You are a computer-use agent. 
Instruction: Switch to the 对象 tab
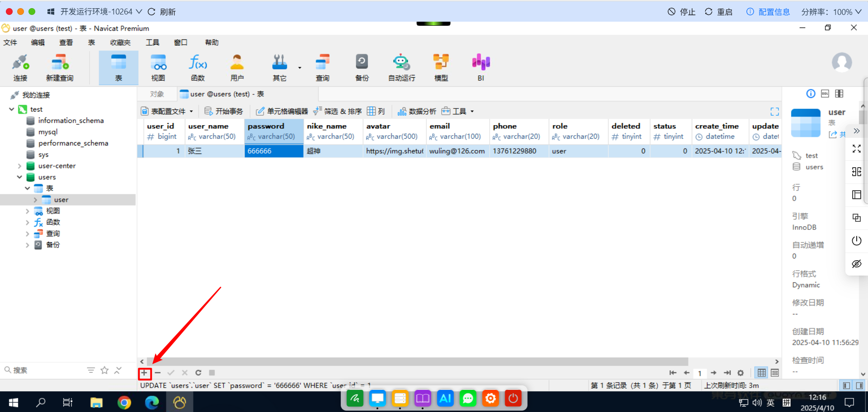click(x=157, y=94)
